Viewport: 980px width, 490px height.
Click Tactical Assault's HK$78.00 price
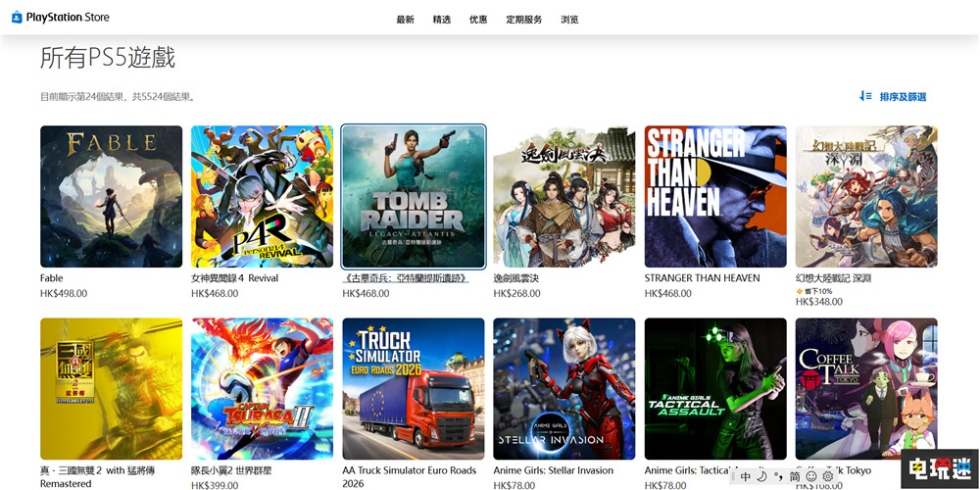665,486
